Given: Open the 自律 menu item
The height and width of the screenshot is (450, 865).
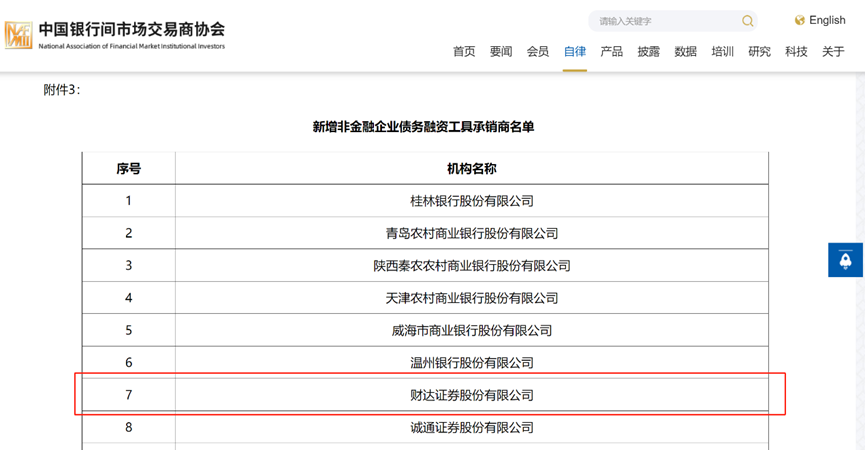Looking at the screenshot, I should pos(575,51).
